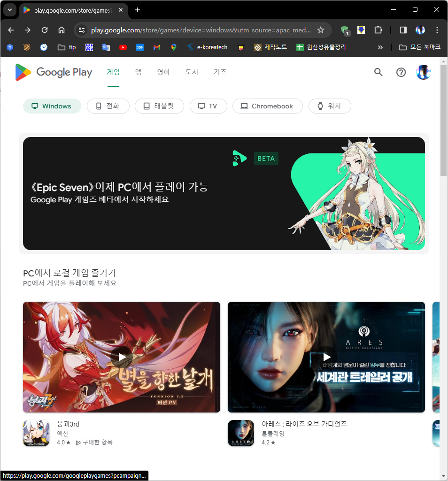448x481 pixels.
Task: Select the 게임 tab
Action: point(113,72)
